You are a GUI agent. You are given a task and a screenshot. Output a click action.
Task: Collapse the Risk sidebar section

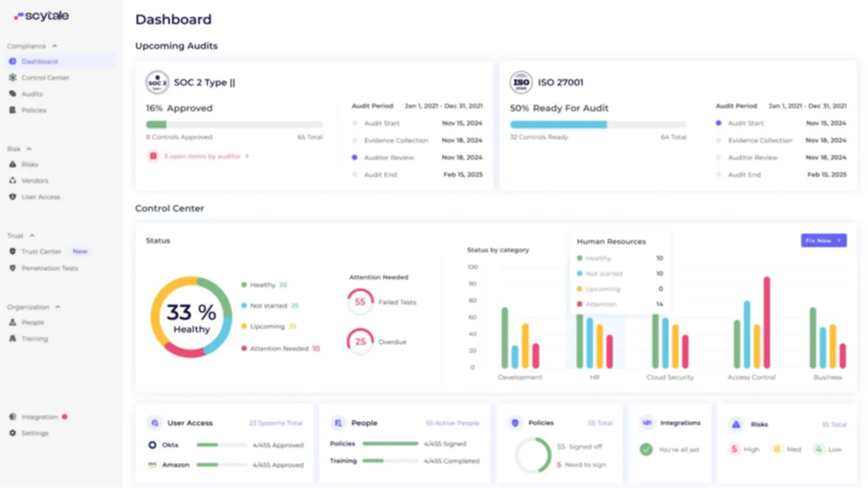[29, 149]
